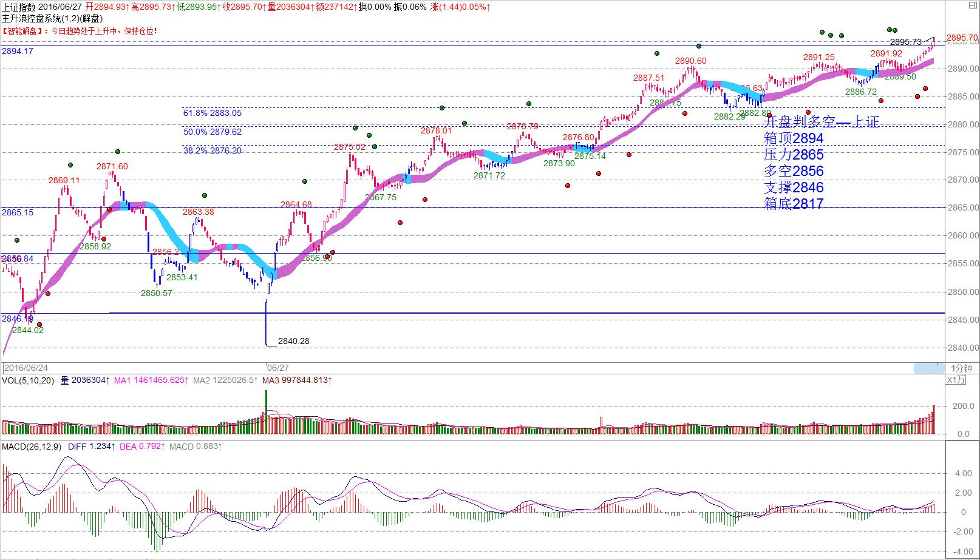Click the 2895.73 high price annotation

pyautogui.click(x=906, y=42)
